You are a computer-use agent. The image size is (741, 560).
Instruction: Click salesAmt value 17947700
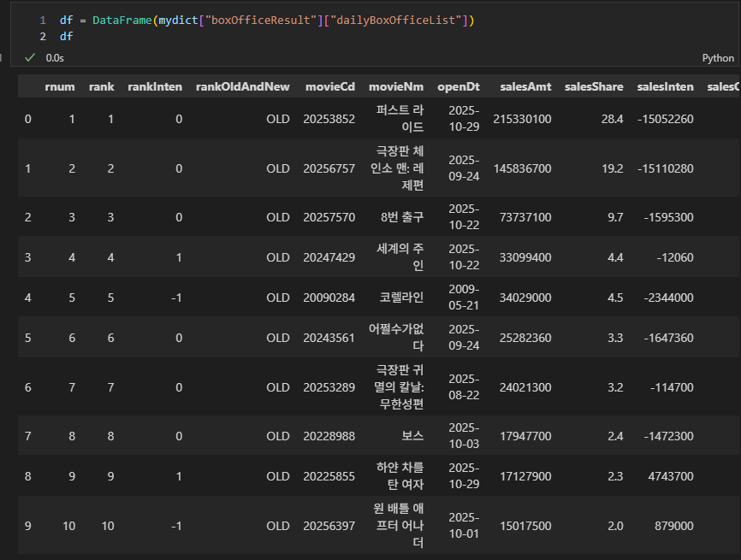[x=525, y=436]
